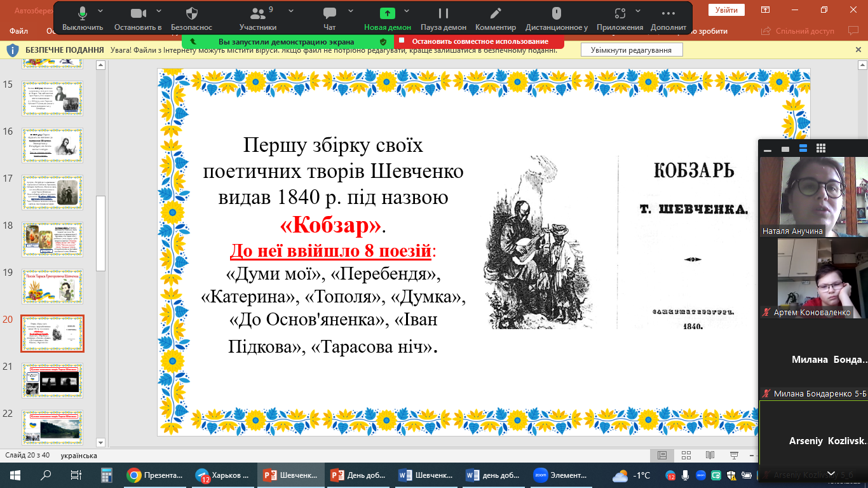Open Файл menu tab
Image resolution: width=868 pixels, height=488 pixels.
pyautogui.click(x=19, y=30)
